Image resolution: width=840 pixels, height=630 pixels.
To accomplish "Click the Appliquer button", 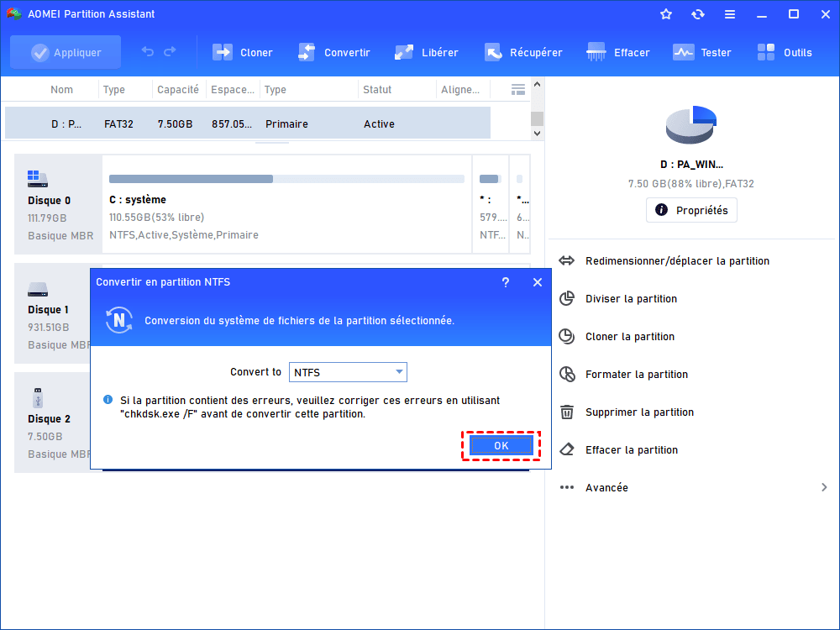I will [66, 52].
